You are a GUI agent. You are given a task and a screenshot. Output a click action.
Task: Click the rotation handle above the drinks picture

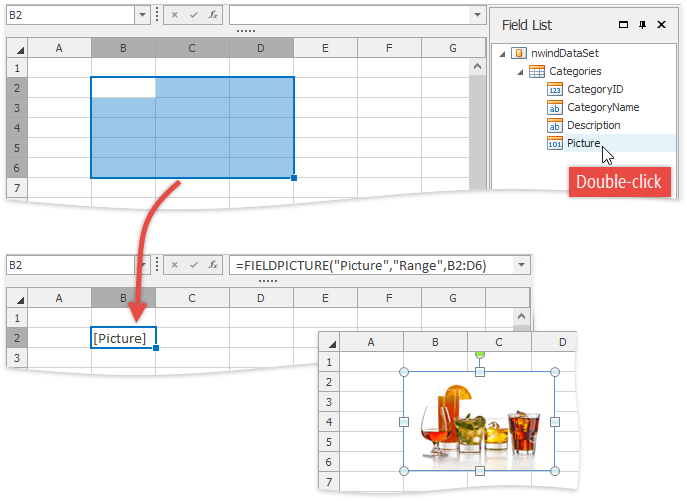click(x=480, y=353)
